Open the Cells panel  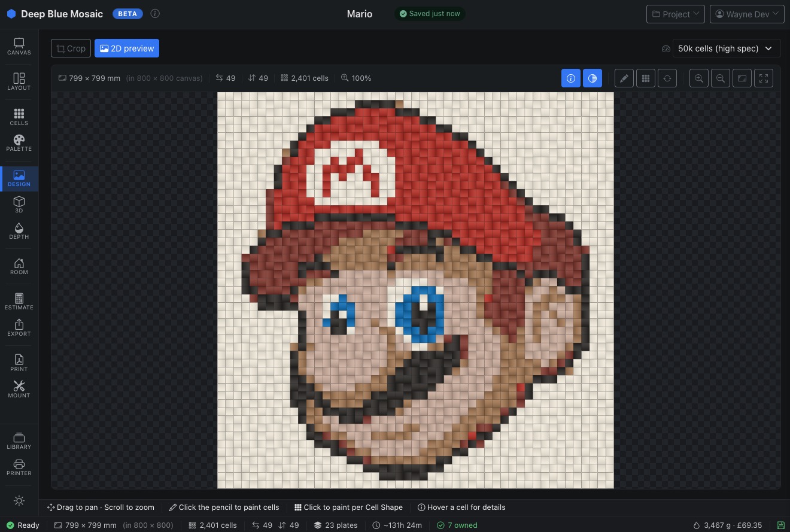pyautogui.click(x=19, y=117)
